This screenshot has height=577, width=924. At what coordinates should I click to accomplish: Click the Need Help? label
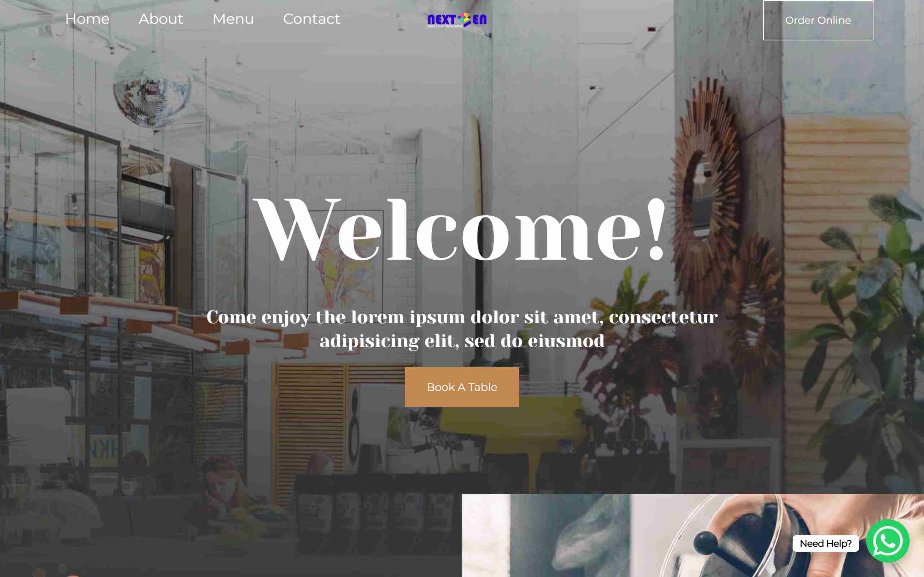click(x=825, y=543)
